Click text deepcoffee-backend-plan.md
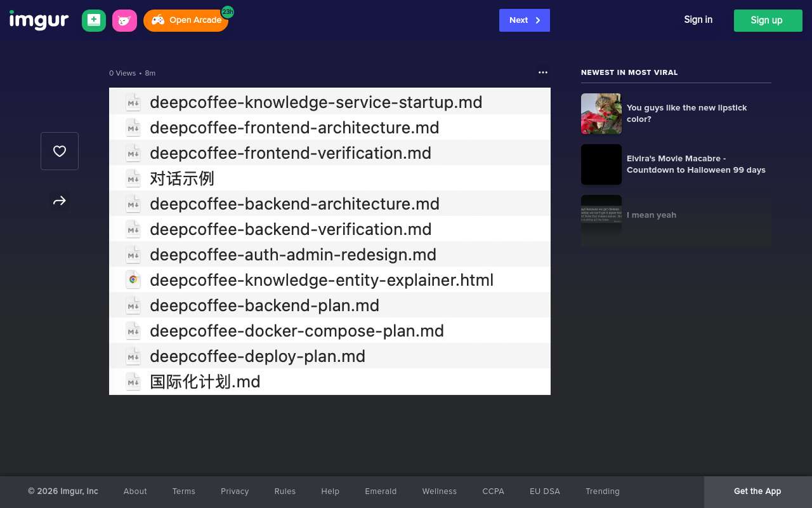This screenshot has width=812, height=508. (x=265, y=305)
